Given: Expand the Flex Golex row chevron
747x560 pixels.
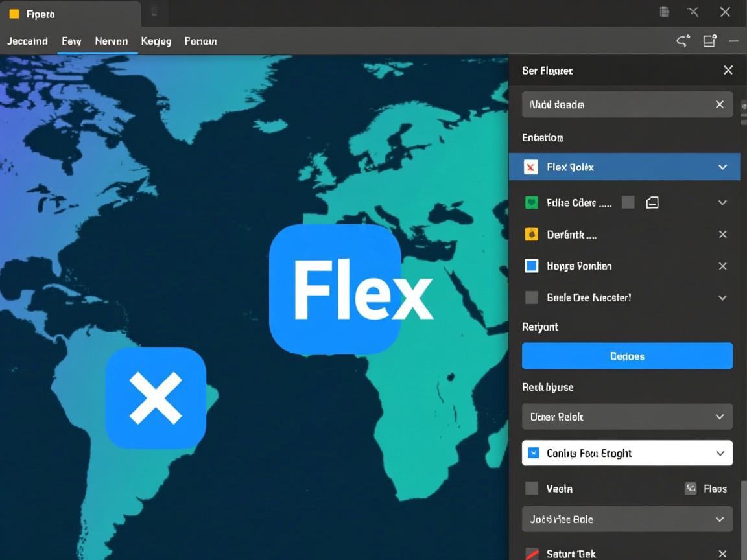Looking at the screenshot, I should (x=722, y=167).
